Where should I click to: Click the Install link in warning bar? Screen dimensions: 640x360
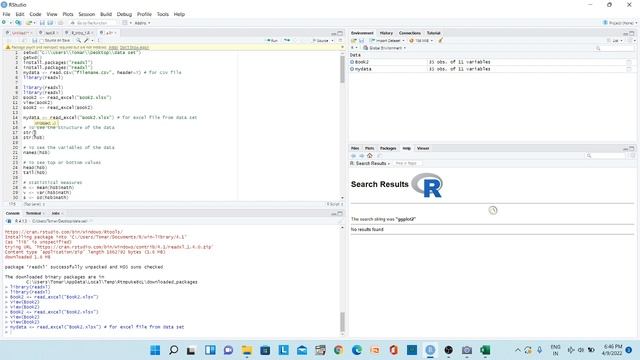tap(113, 47)
